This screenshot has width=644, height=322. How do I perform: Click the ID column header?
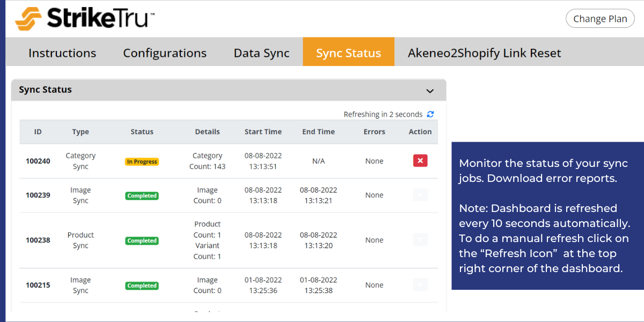(x=38, y=131)
